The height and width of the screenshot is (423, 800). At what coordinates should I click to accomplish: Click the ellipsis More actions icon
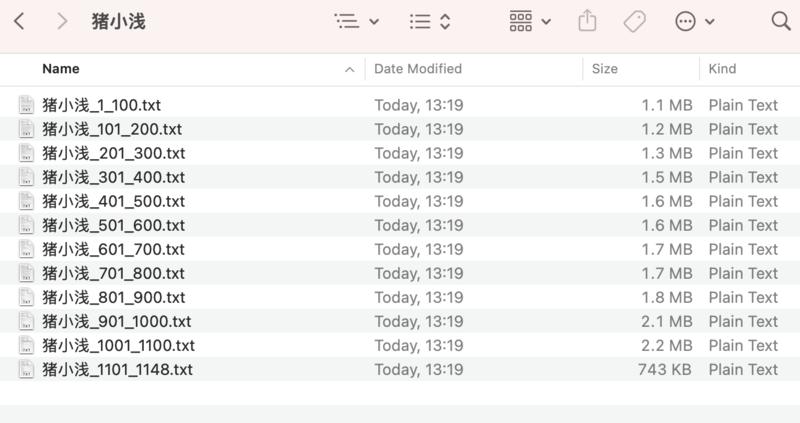click(686, 21)
